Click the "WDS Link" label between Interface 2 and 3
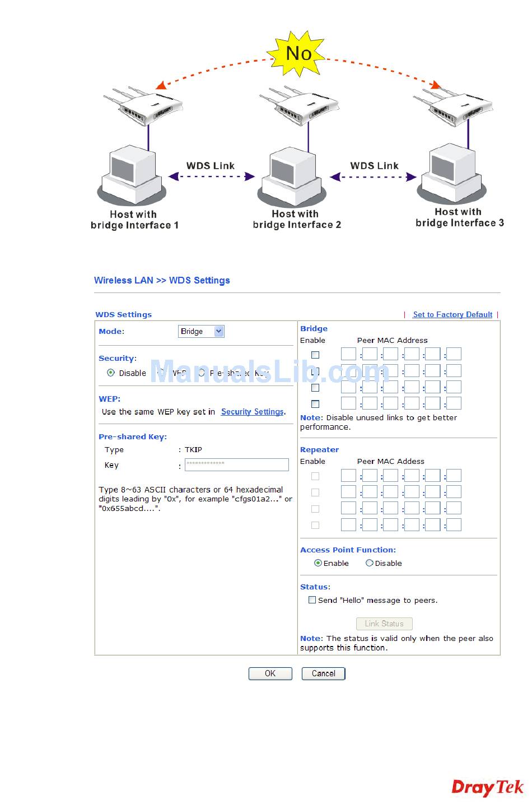 pos(375,166)
